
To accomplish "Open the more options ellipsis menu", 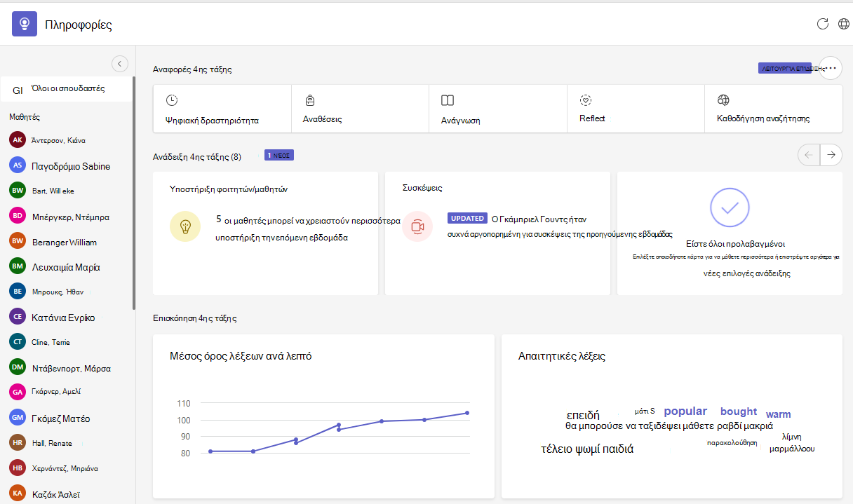I will [x=831, y=68].
